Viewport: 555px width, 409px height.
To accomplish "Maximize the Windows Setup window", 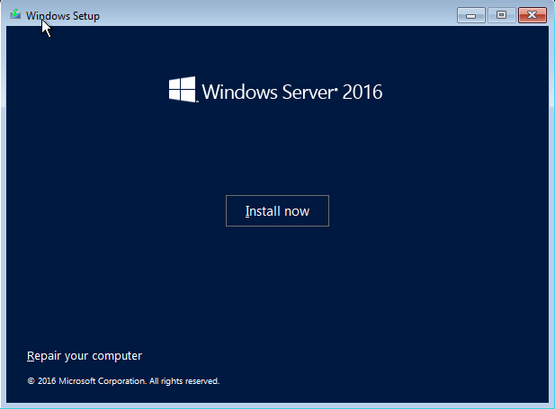I will tap(501, 15).
